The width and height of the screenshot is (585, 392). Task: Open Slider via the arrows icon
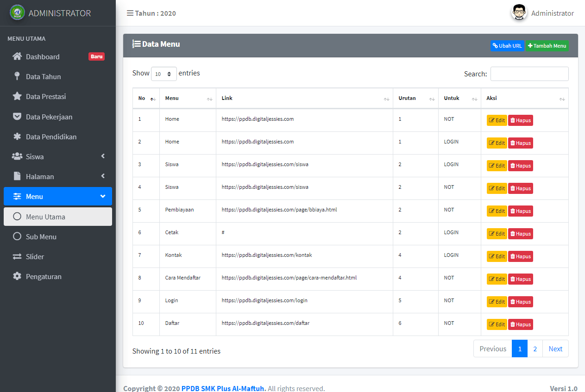coord(17,256)
